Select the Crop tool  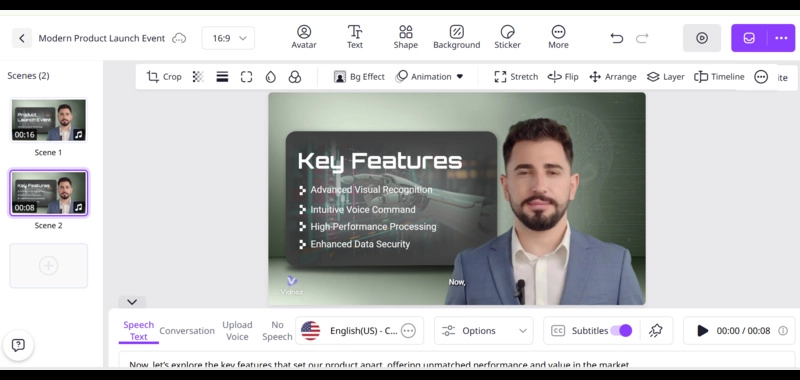tap(164, 77)
